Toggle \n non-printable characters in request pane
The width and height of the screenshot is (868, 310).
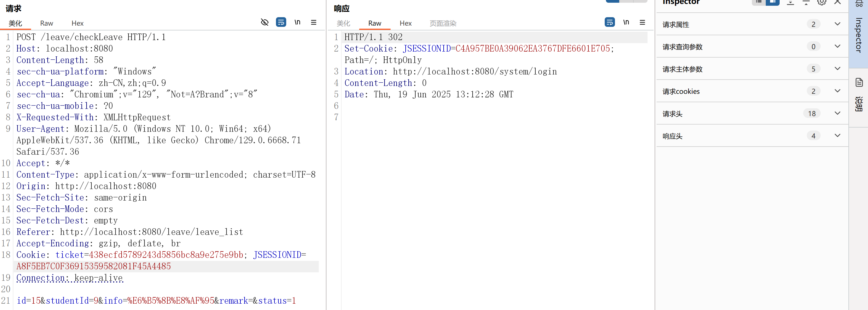pyautogui.click(x=297, y=22)
